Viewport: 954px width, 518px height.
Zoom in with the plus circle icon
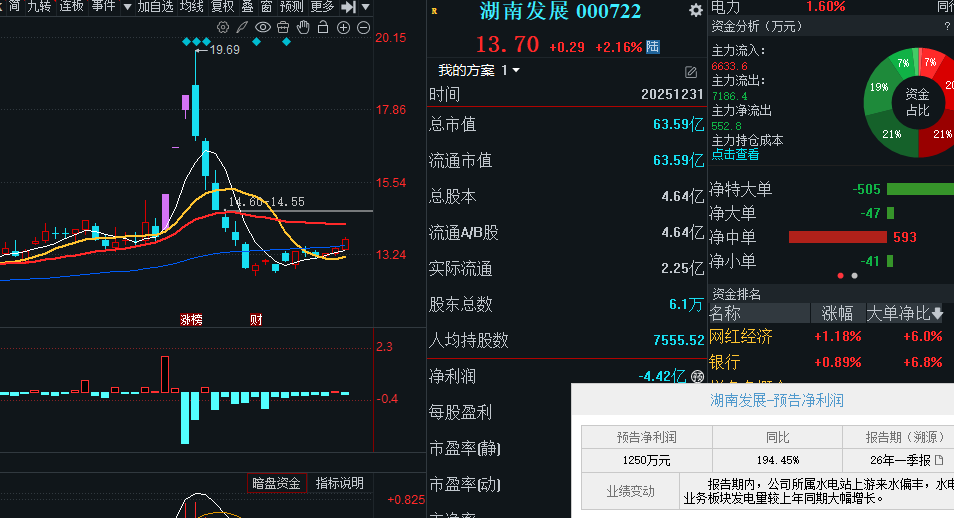(x=344, y=27)
